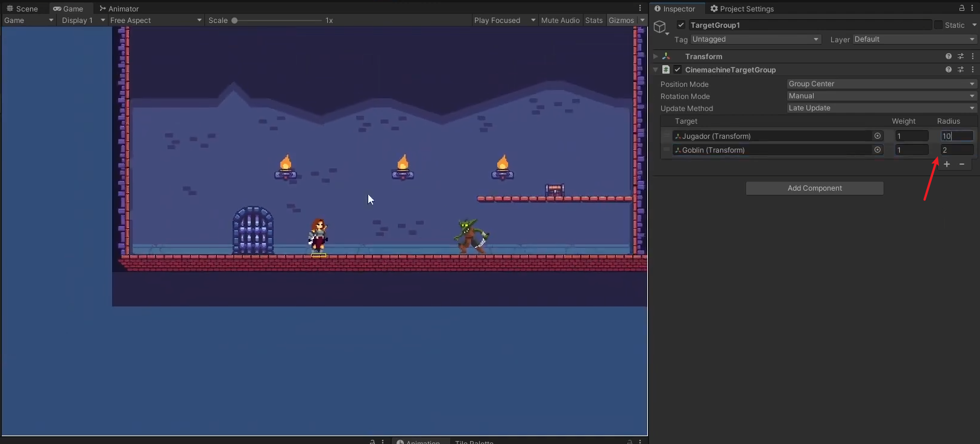The image size is (980, 444).
Task: Open object picker for Goblin target
Action: (878, 150)
